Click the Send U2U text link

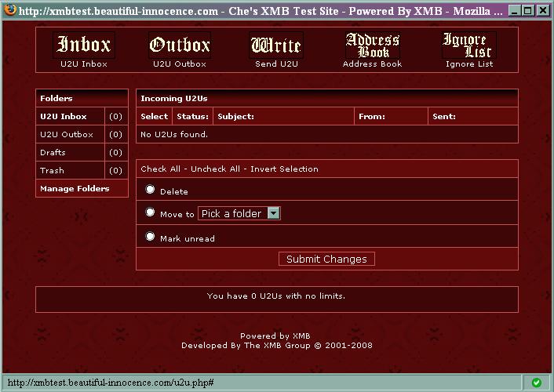click(276, 64)
